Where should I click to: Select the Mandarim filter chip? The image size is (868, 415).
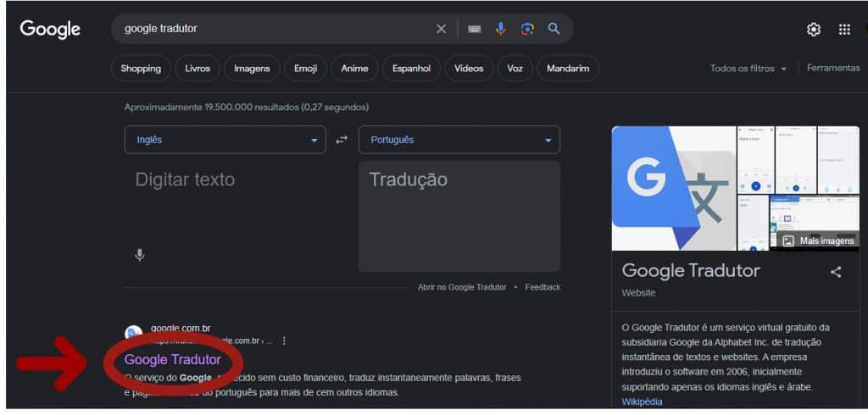[568, 69]
